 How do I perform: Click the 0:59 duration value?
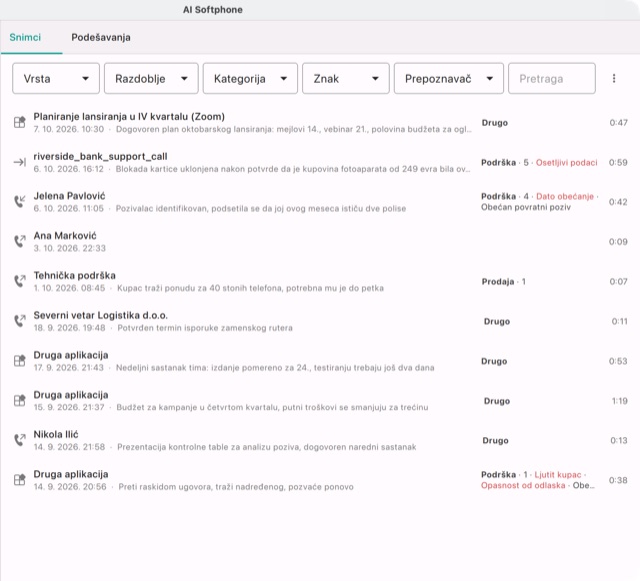click(618, 163)
